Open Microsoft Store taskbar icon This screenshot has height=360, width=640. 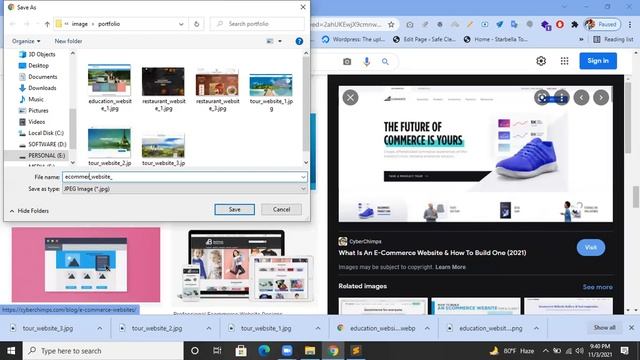coord(241,351)
